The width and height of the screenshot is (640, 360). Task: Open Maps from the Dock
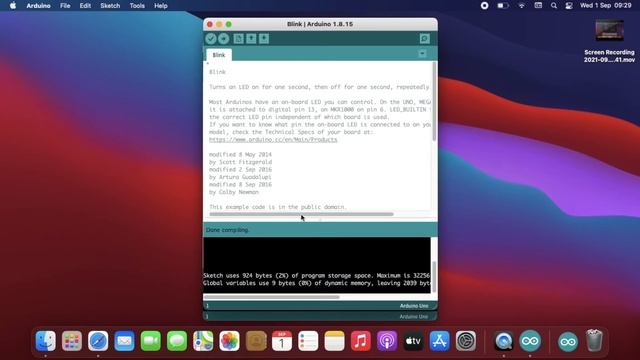pyautogui.click(x=203, y=340)
